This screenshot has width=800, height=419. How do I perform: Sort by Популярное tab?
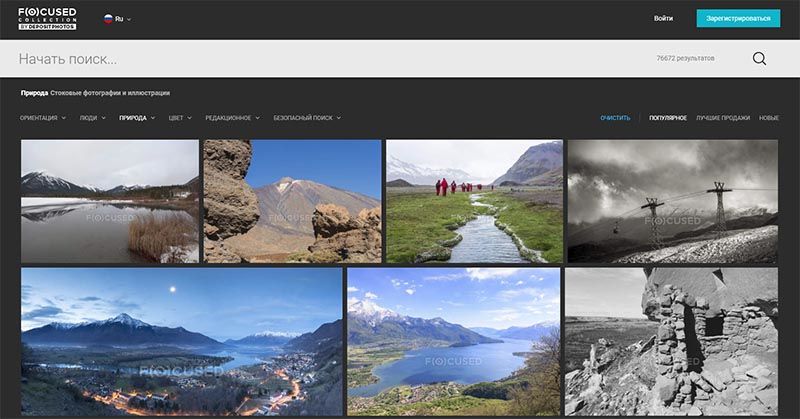(668, 118)
